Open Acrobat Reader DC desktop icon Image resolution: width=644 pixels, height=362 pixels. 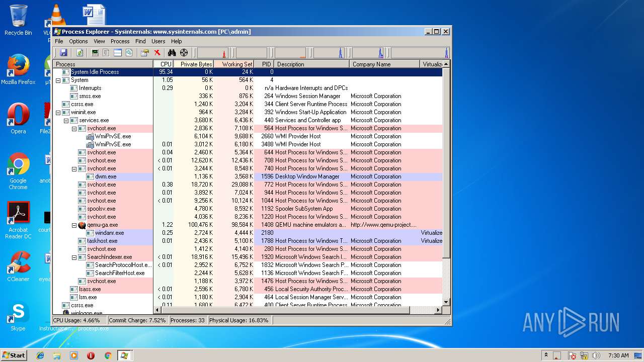tap(18, 220)
